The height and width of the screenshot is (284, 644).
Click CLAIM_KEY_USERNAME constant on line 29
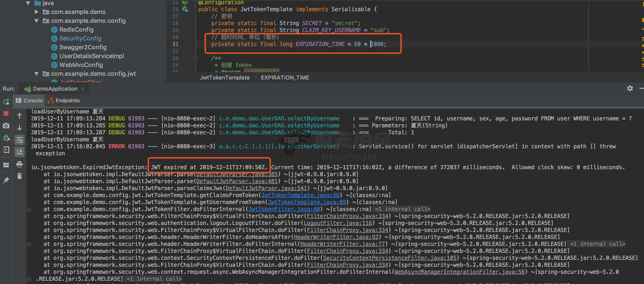point(331,30)
